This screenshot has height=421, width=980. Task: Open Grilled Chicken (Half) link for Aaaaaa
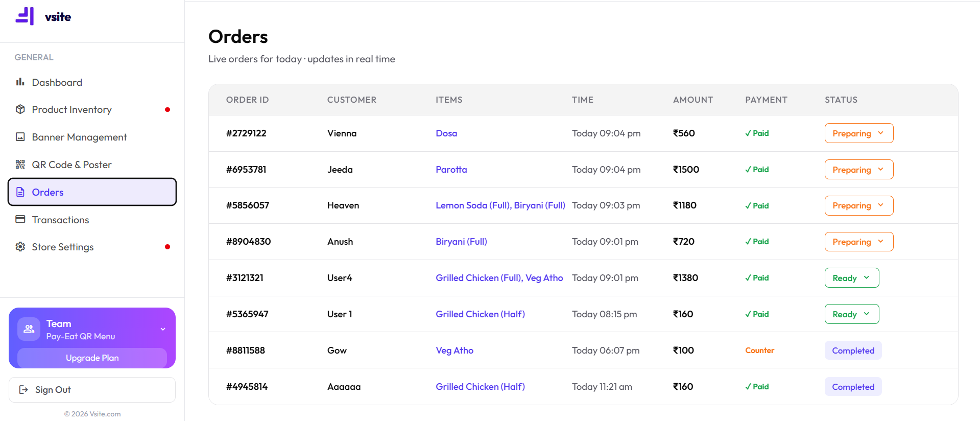(480, 387)
